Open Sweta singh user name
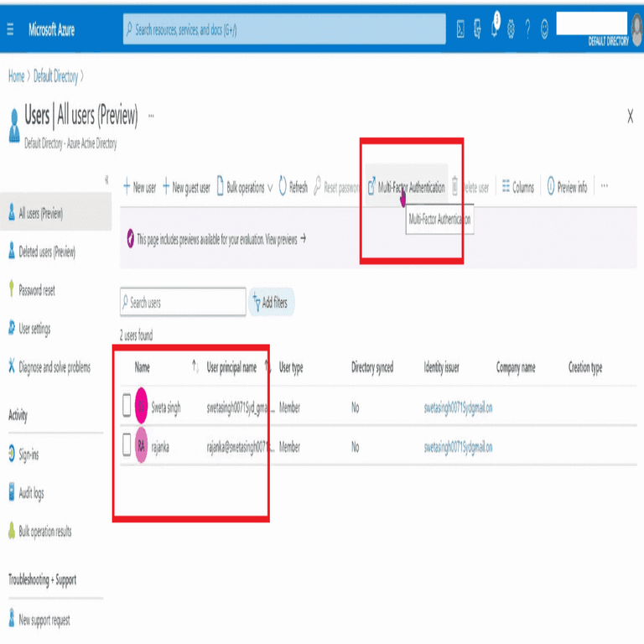Screen dimensions: 644x644 (166, 408)
